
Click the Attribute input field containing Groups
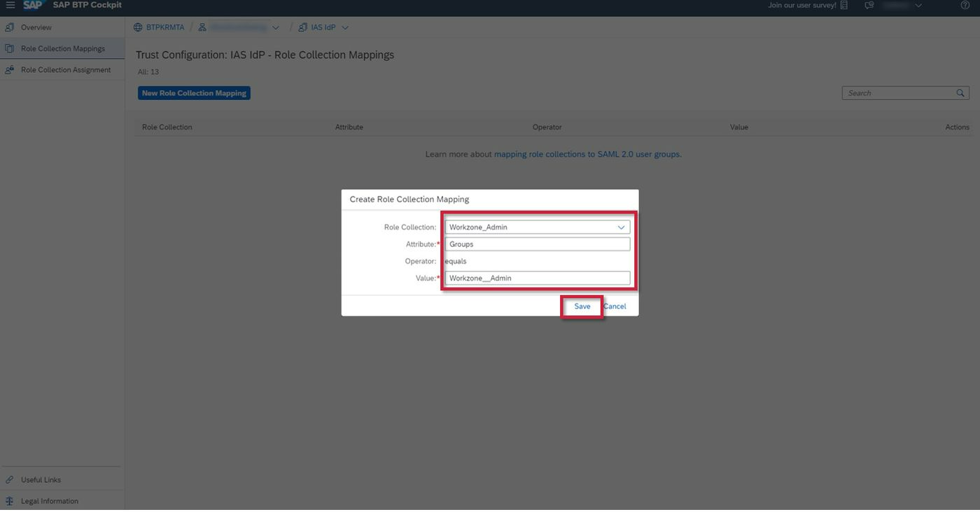click(x=538, y=245)
